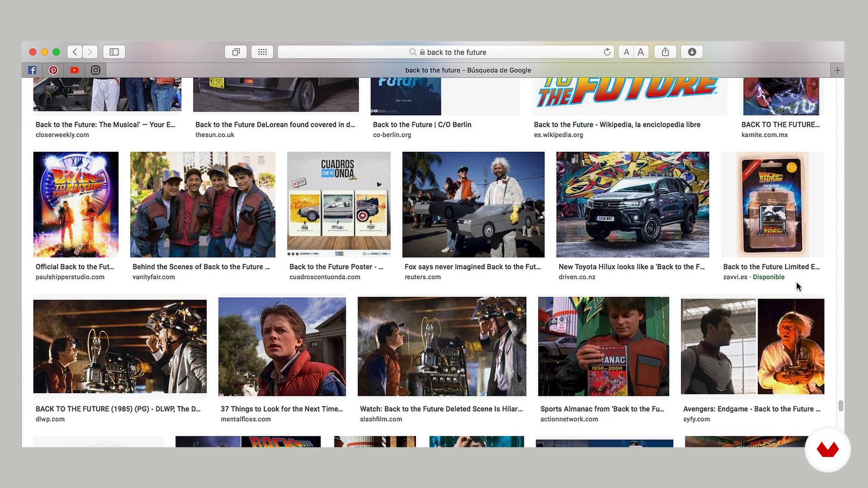
Task: Click the page vertical scrollbar thumb
Action: pyautogui.click(x=840, y=406)
